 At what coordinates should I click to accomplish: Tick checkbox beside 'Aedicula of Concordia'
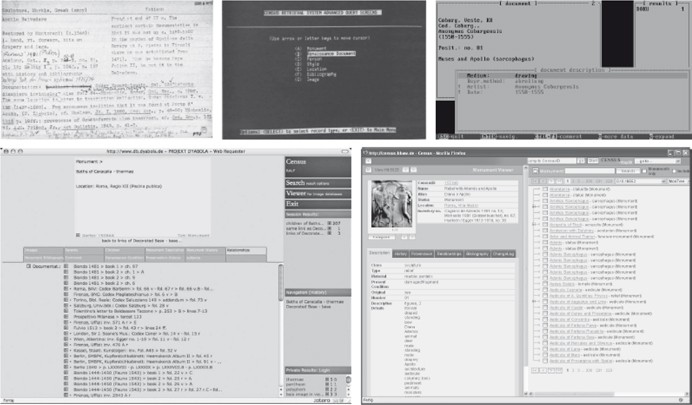click(545, 319)
